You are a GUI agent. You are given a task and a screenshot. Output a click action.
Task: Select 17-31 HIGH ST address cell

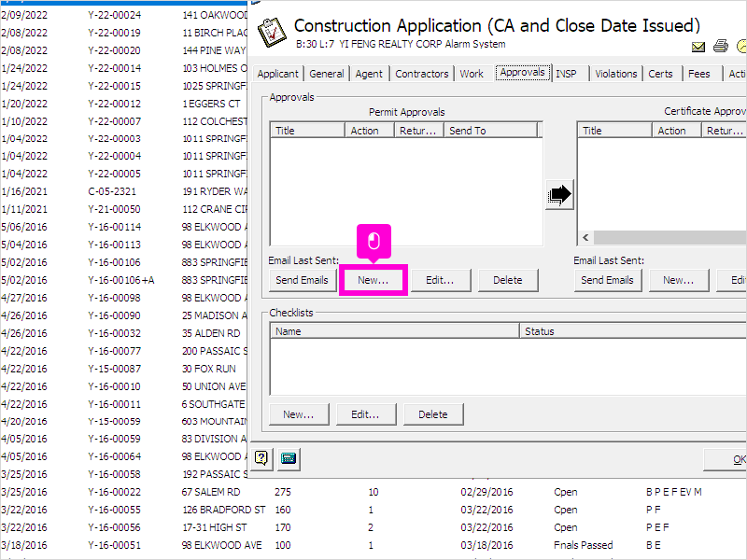[x=215, y=527]
